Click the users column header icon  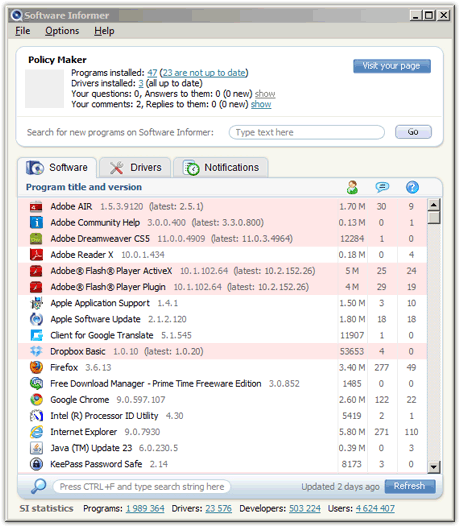tap(352, 187)
